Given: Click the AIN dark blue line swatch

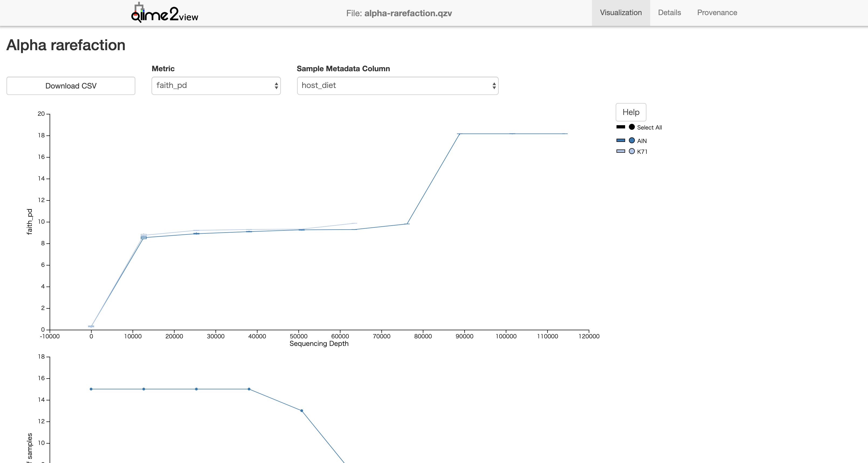Looking at the screenshot, I should coord(620,140).
